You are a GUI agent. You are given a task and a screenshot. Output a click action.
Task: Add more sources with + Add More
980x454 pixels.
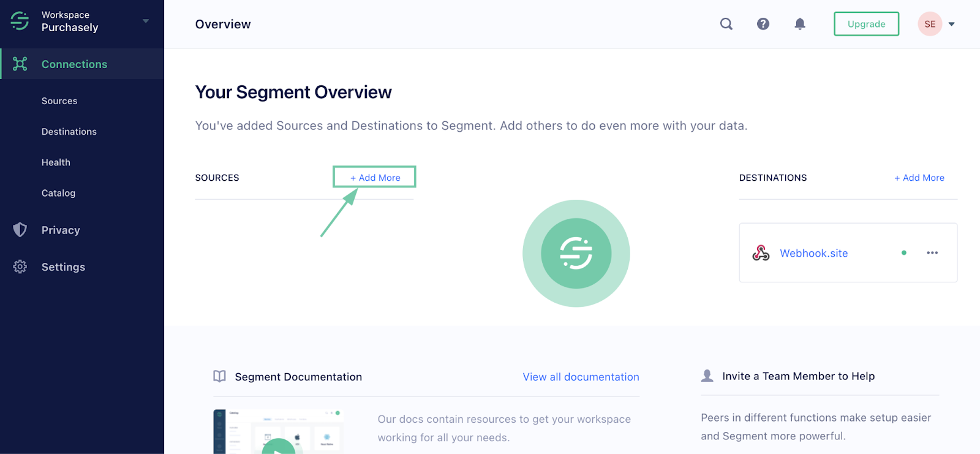(375, 178)
